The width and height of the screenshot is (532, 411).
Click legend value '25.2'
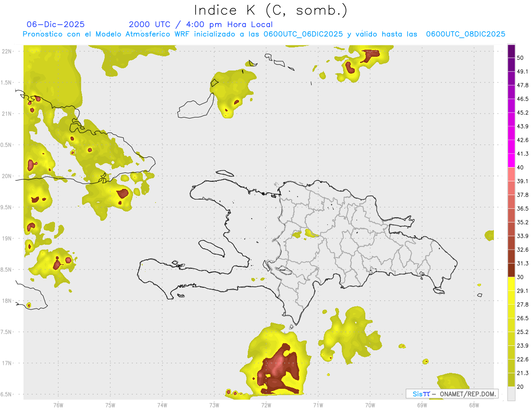coord(522,332)
